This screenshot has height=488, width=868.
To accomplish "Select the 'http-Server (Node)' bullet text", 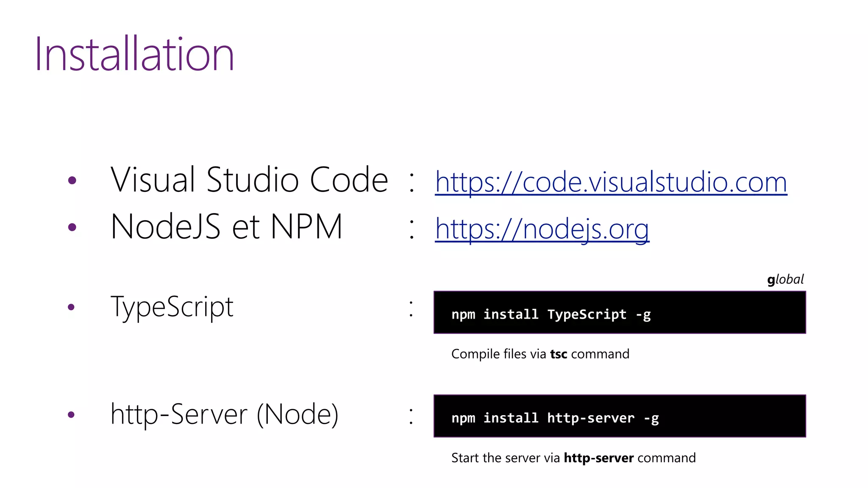I will tap(224, 414).
